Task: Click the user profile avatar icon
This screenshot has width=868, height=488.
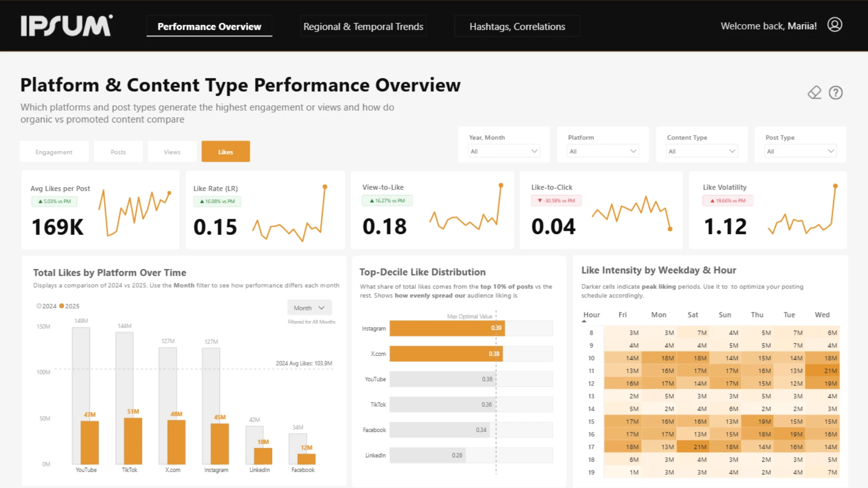Action: pos(835,24)
